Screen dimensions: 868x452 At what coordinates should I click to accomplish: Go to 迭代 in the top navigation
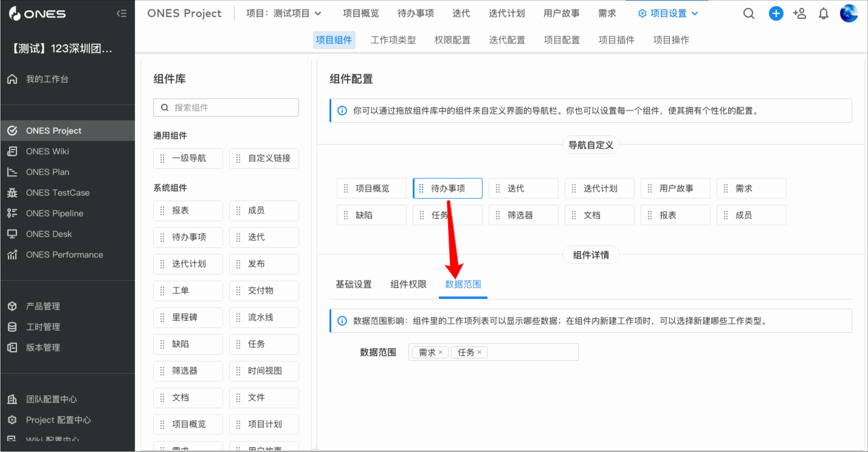click(461, 13)
